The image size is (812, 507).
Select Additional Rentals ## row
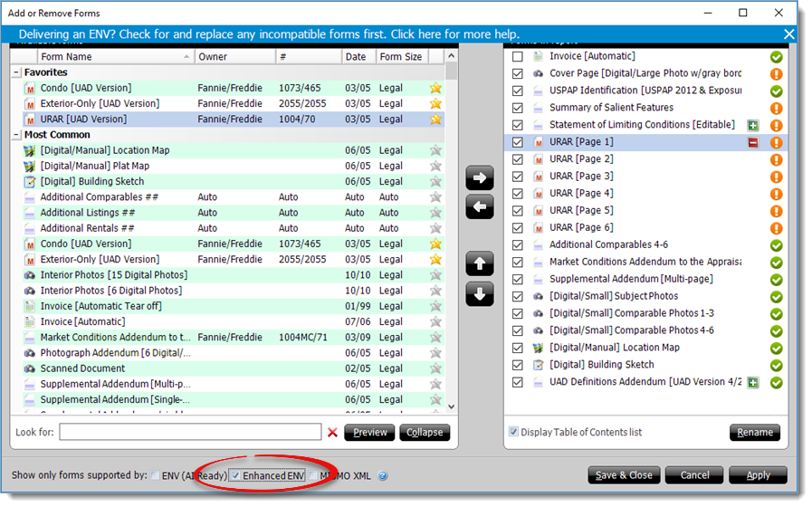pos(233,228)
